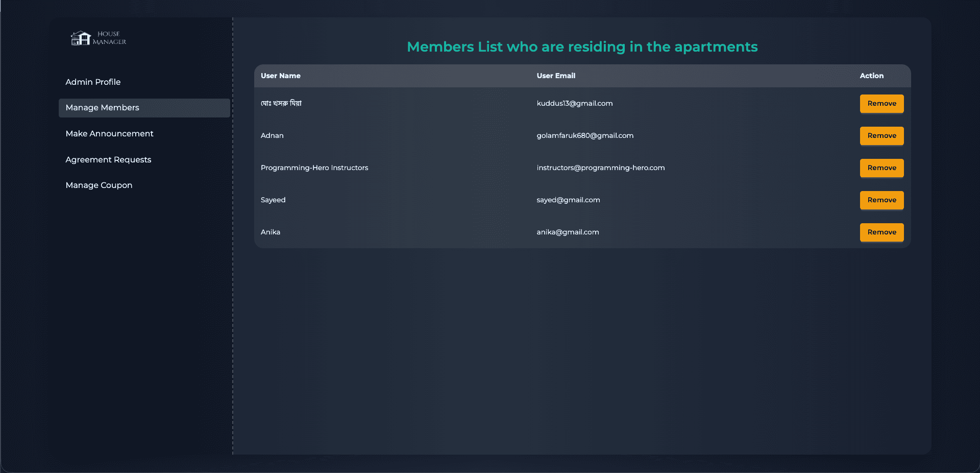Click the House Manager logo icon
The height and width of the screenshot is (473, 980).
click(98, 38)
